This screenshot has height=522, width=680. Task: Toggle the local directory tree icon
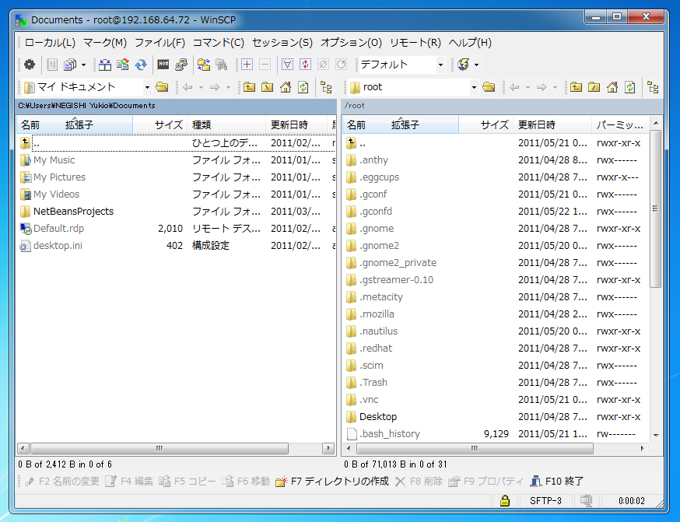[326, 87]
